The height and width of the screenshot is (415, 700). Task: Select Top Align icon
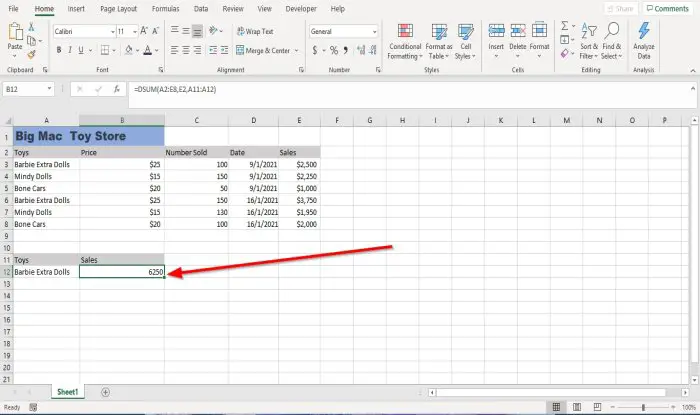(x=175, y=30)
